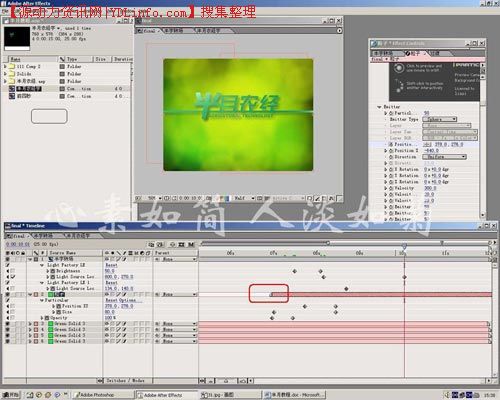Switch to third tab in Timeline window
Viewport: 500px width, 400px height.
click(79, 236)
